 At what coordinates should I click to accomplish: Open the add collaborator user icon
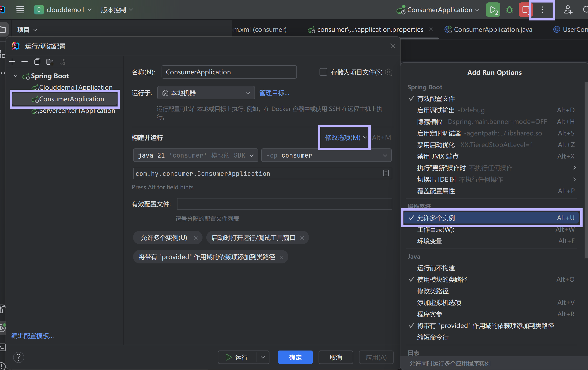[568, 10]
